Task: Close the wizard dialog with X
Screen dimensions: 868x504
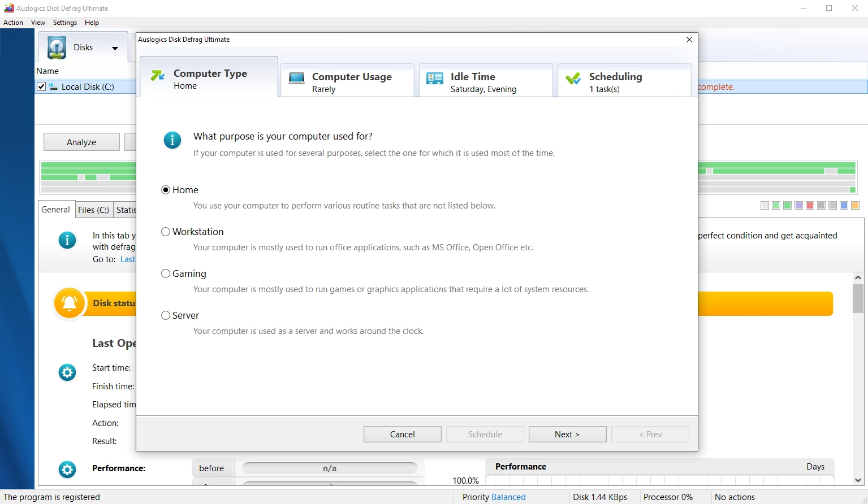Action: [x=689, y=40]
